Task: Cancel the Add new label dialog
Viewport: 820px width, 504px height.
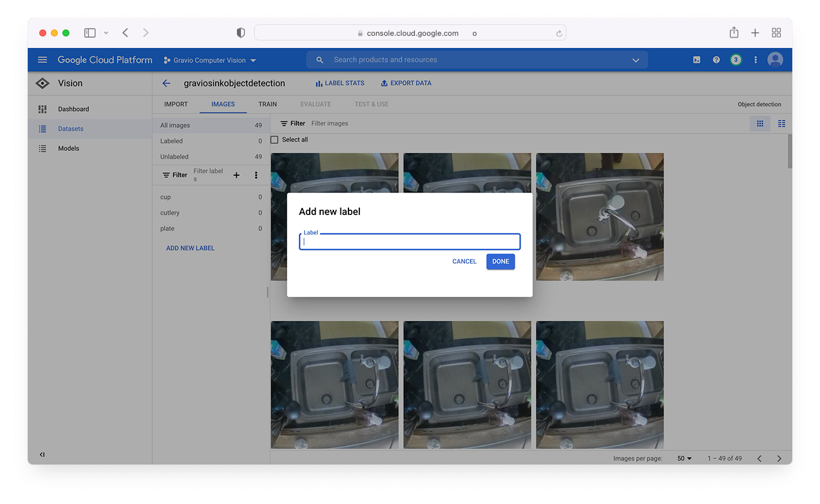Action: coord(464,261)
